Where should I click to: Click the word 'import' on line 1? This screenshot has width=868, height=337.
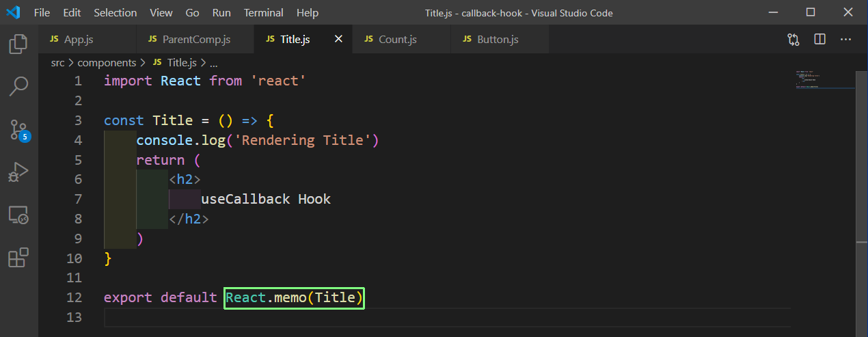coord(128,81)
